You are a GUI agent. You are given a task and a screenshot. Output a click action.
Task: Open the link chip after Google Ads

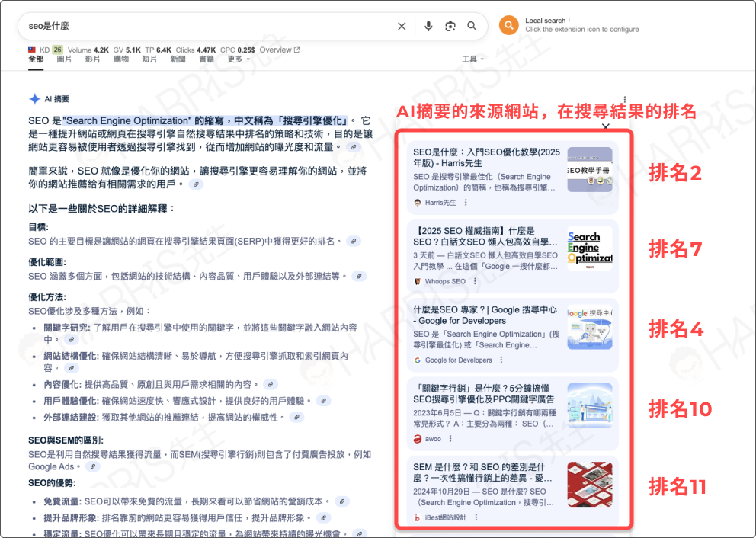(92, 466)
